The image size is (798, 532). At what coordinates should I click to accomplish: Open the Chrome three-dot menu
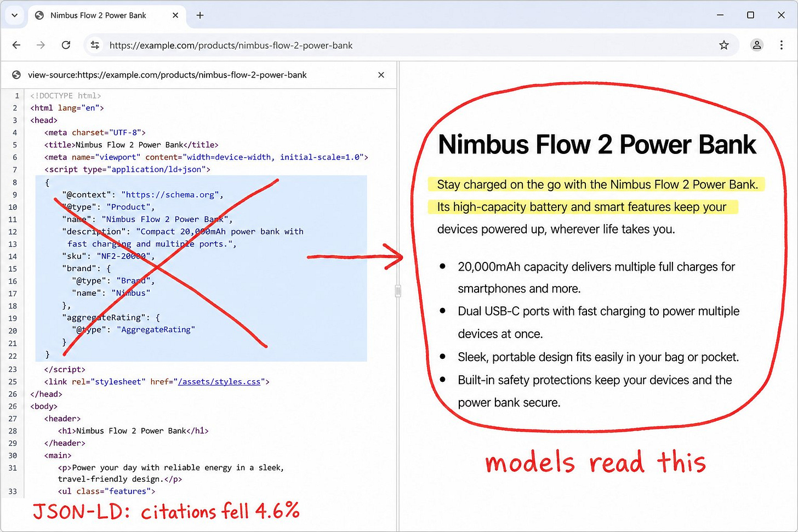tap(782, 45)
